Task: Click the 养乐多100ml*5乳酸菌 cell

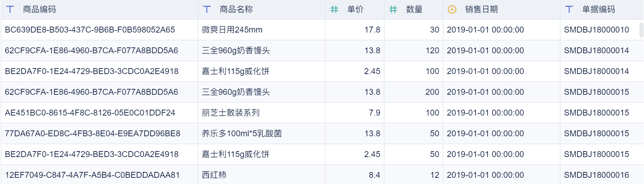Action: 242,134
